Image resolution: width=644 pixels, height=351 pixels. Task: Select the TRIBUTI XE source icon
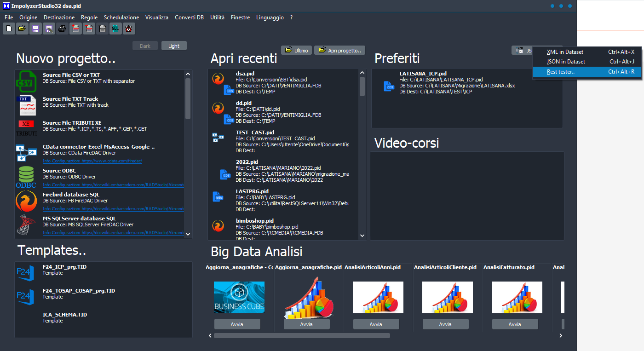point(26,129)
